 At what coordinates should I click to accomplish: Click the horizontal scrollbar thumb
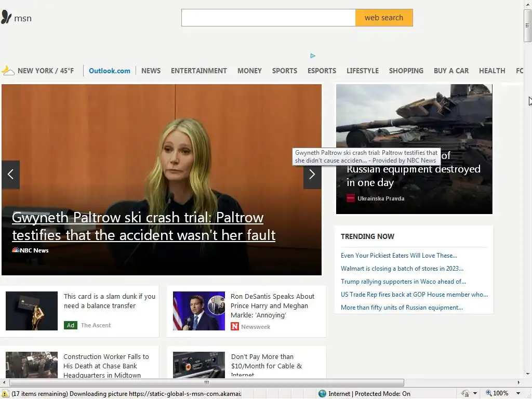click(x=207, y=382)
